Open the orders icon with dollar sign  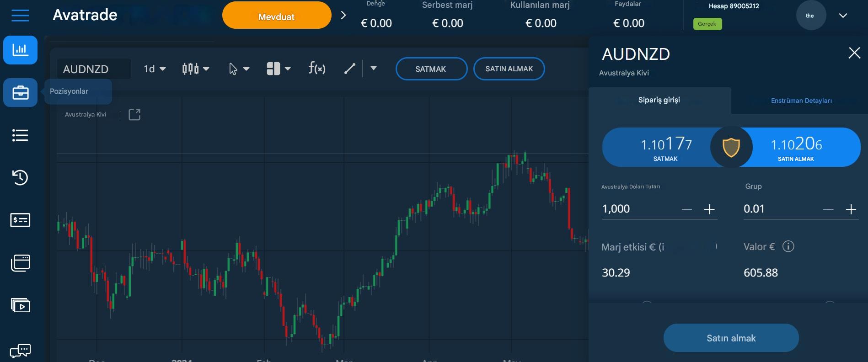point(20,220)
